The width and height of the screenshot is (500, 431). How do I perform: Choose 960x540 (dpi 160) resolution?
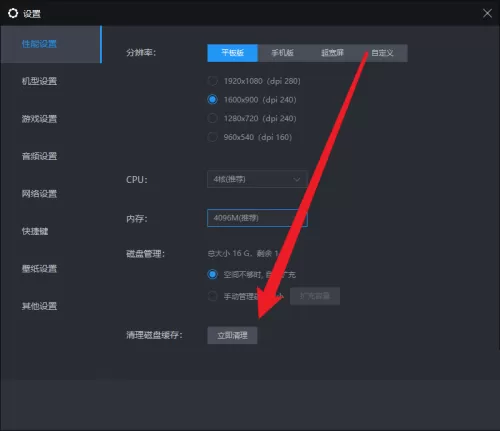212,137
